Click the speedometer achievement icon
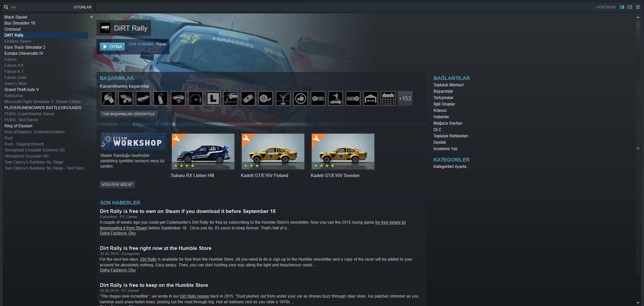Image resolution: width=644 pixels, height=306 pixels. [195, 98]
